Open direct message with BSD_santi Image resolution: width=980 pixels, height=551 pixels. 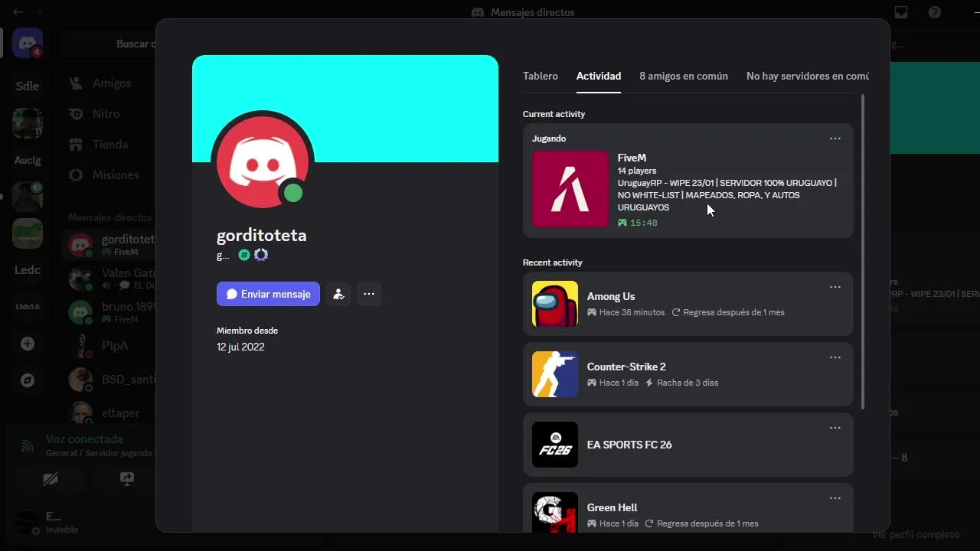(109, 380)
